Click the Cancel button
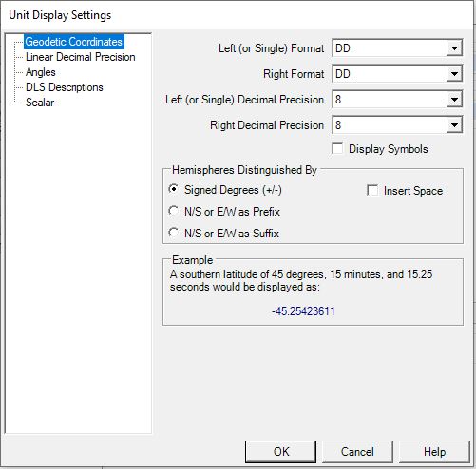Image resolution: width=476 pixels, height=469 pixels. tap(357, 452)
